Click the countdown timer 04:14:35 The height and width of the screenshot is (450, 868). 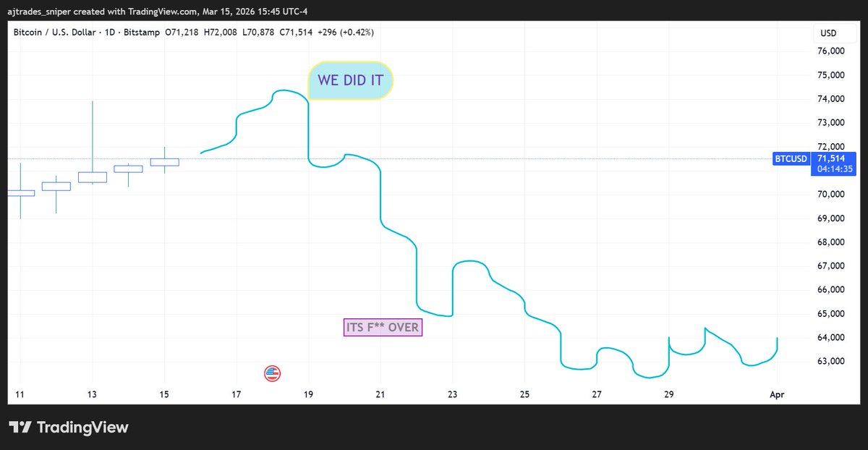(x=834, y=169)
